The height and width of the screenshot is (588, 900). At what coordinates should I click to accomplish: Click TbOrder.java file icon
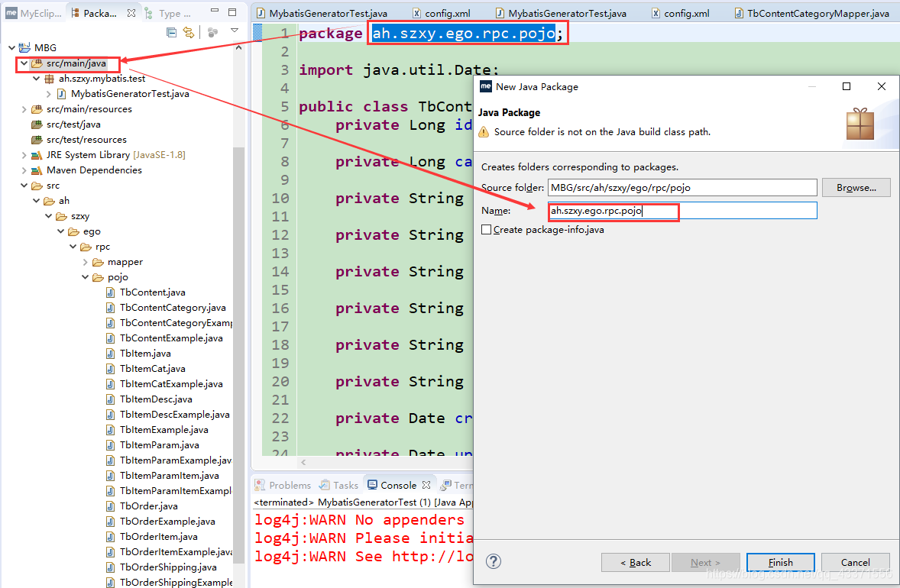[x=110, y=506]
